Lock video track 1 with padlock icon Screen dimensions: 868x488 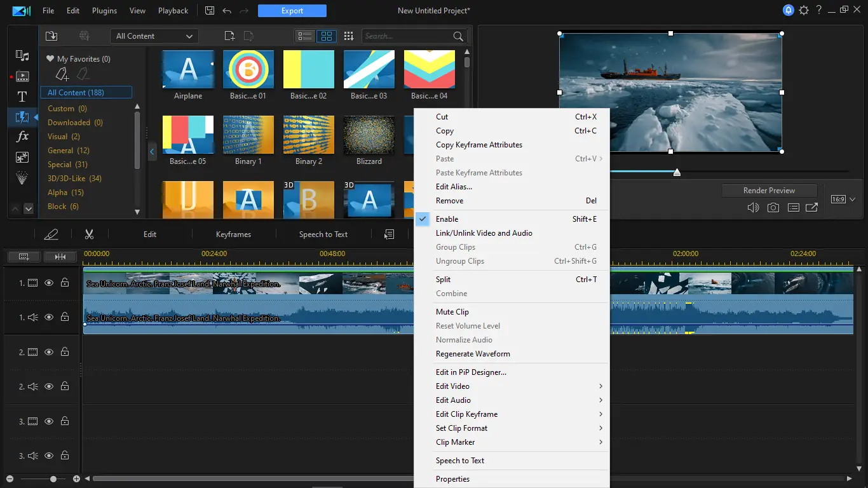65,283
